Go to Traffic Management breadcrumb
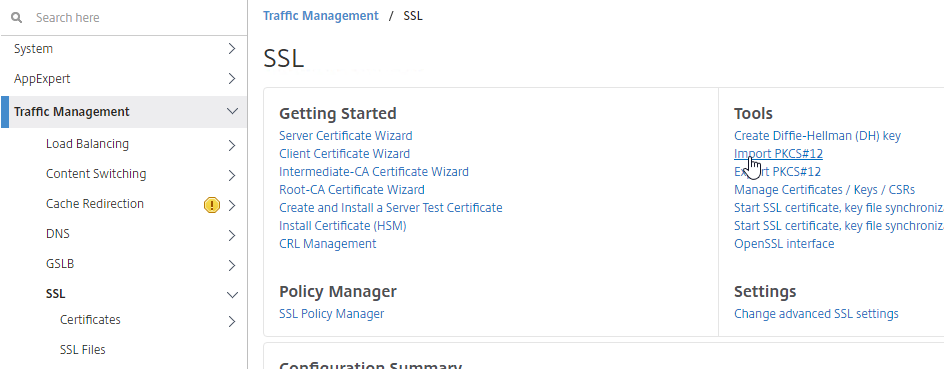Screen dimensions: 944x369 tap(321, 16)
